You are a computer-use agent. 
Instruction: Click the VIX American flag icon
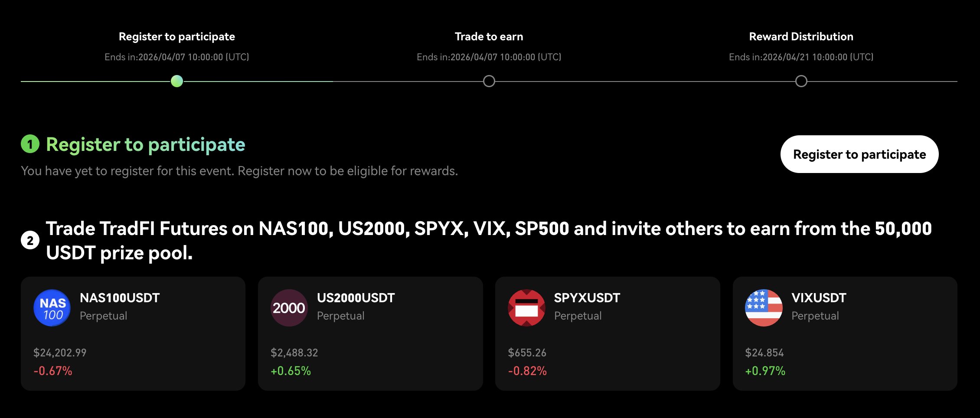[764, 308]
